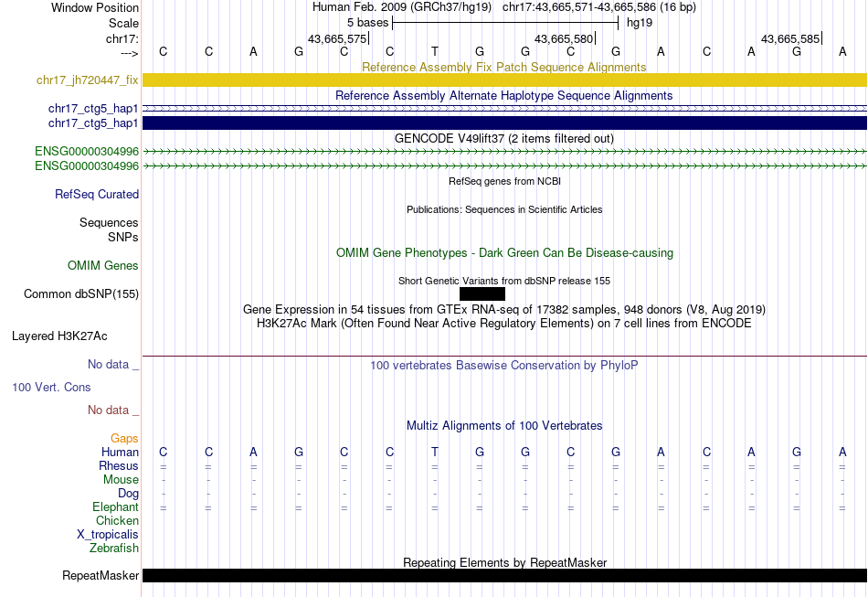Click the T base in the top ruler sequence
868x597 pixels.
[x=435, y=51]
